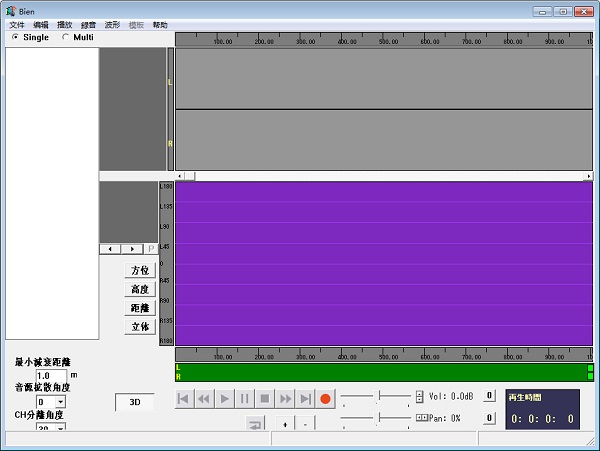Click the fast-forward transport button
This screenshot has height=451, width=600.
(x=285, y=399)
